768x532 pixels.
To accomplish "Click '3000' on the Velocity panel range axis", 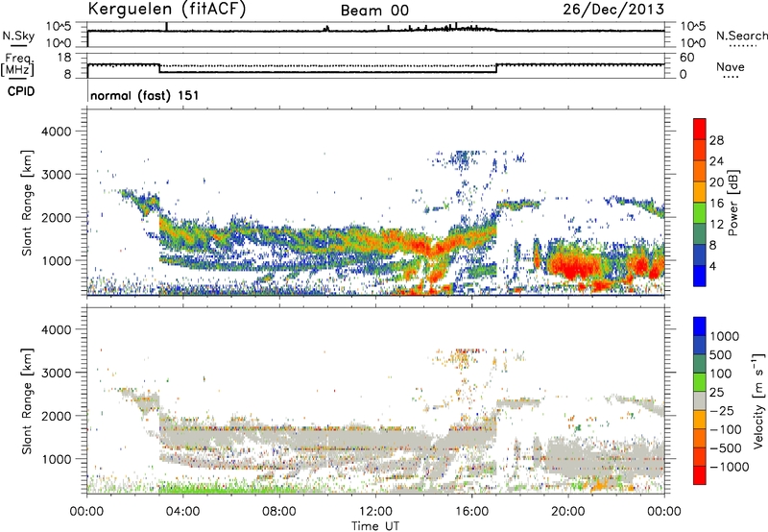I will tap(56, 373).
